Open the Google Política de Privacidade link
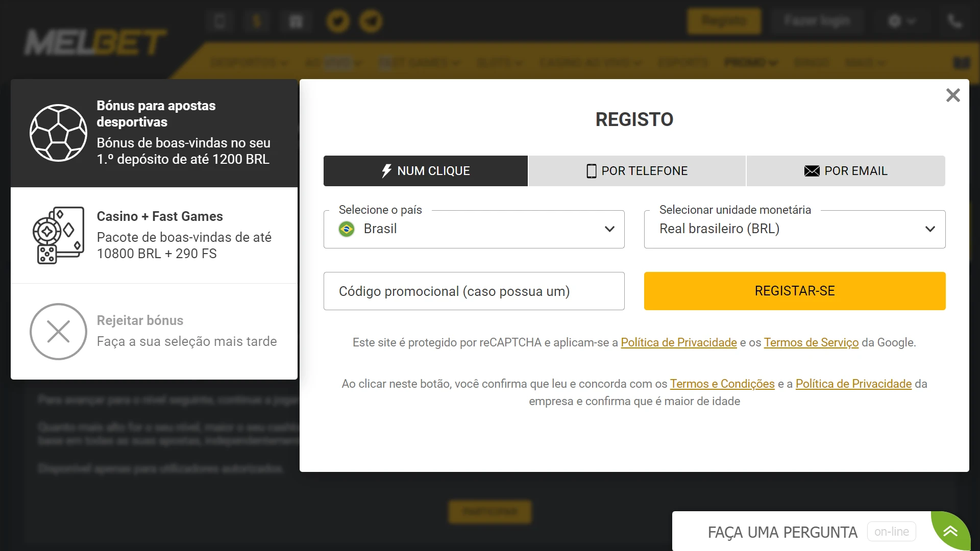The height and width of the screenshot is (551, 980). pos(679,342)
